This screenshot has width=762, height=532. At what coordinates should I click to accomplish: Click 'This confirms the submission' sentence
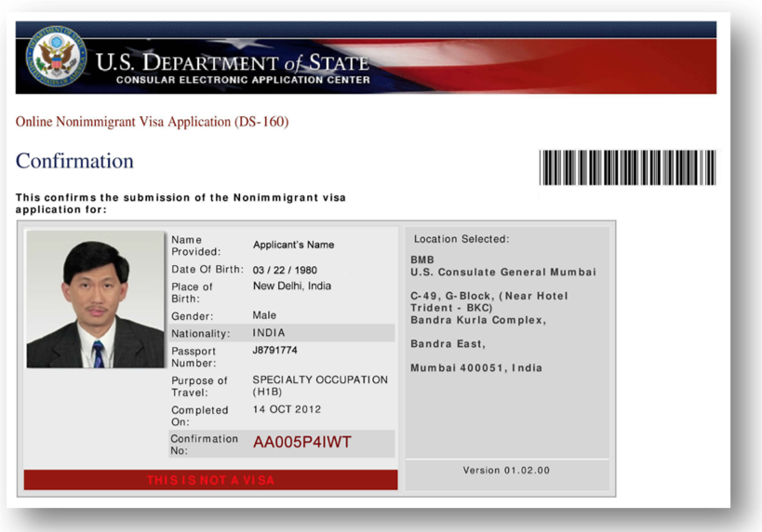(x=180, y=204)
